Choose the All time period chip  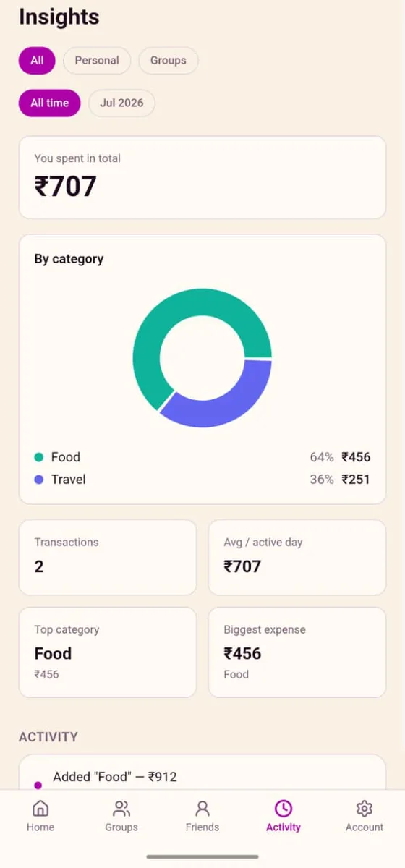(50, 103)
